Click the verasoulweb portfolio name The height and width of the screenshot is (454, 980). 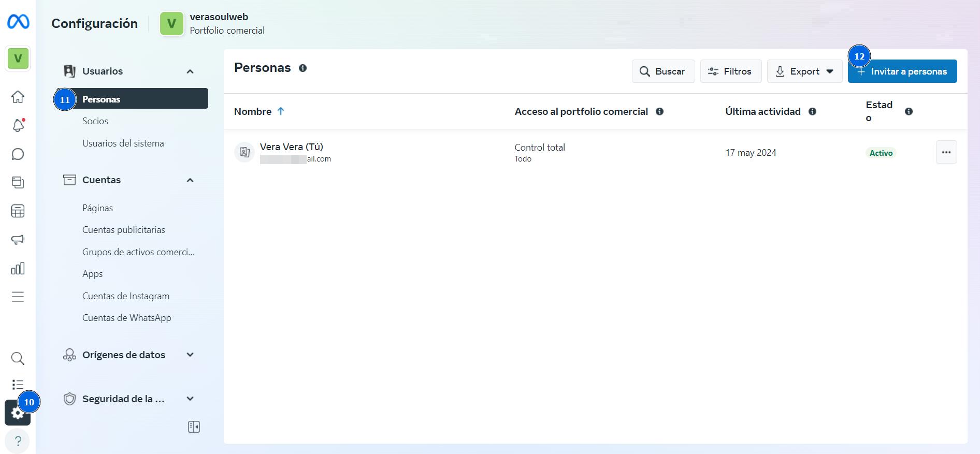click(219, 17)
